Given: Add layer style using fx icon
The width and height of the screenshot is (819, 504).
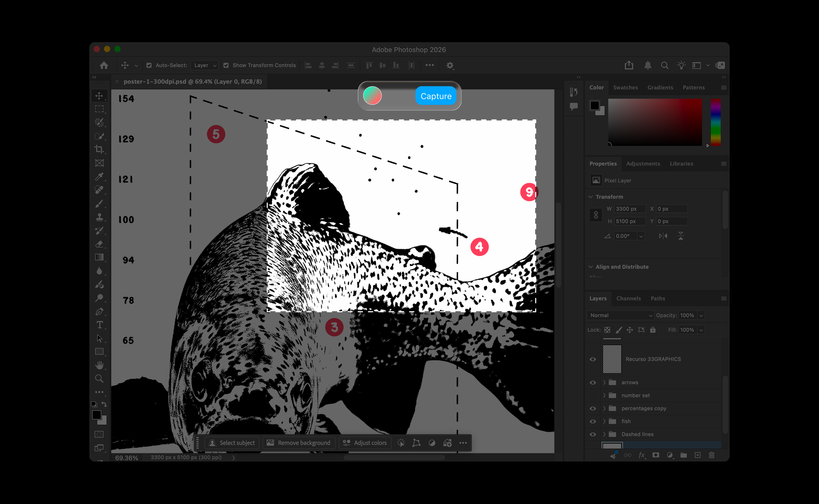Looking at the screenshot, I should click(x=642, y=455).
